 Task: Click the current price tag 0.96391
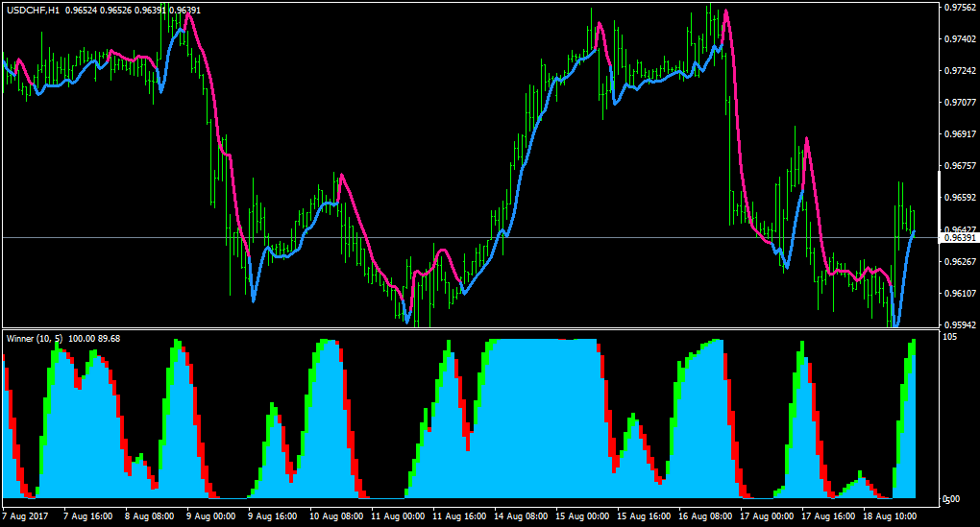960,238
